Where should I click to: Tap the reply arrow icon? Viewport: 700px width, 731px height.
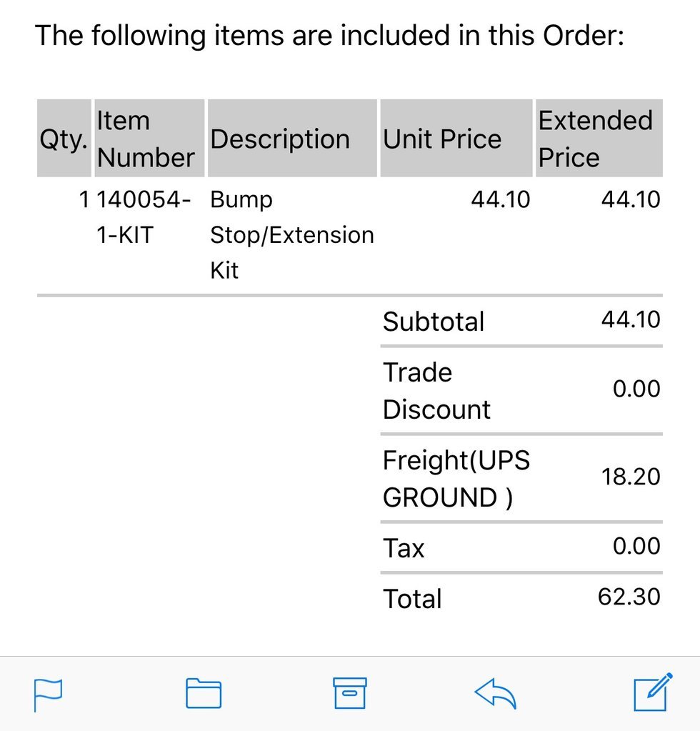(496, 693)
